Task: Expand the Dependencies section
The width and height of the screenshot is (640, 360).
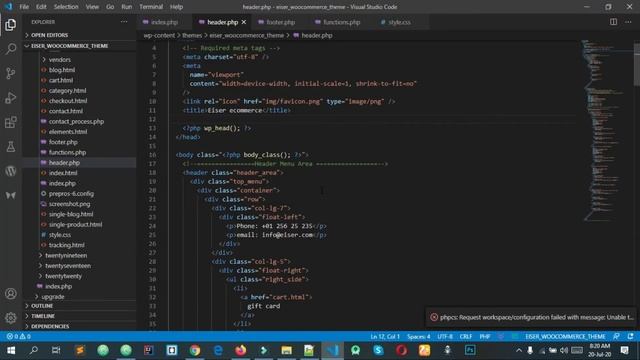Action: 80,326
